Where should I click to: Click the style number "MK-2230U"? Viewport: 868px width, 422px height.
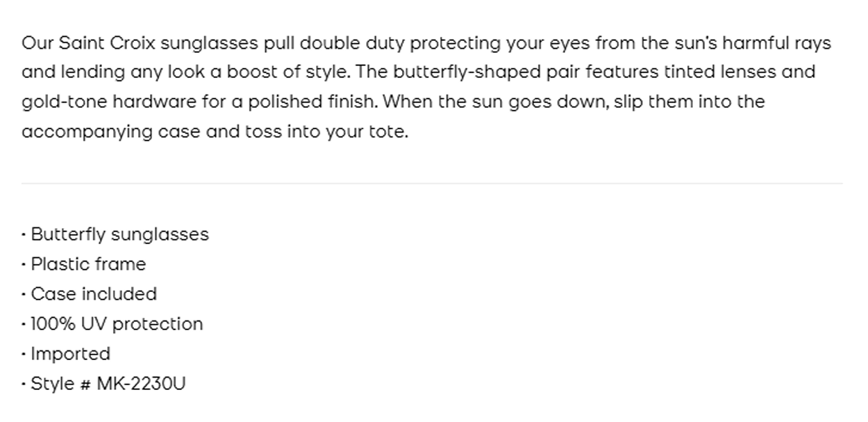click(141, 384)
